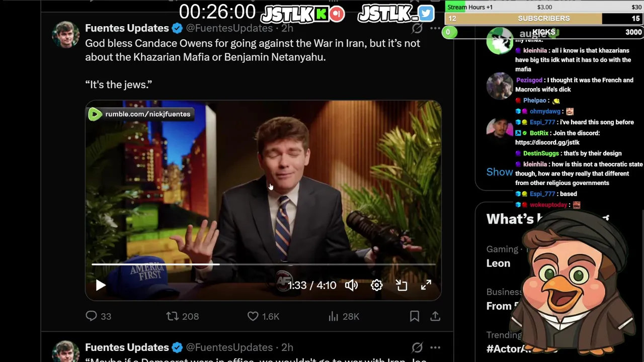644x362 pixels.
Task: Click the Stream Hours +1 label
Action: tap(470, 7)
